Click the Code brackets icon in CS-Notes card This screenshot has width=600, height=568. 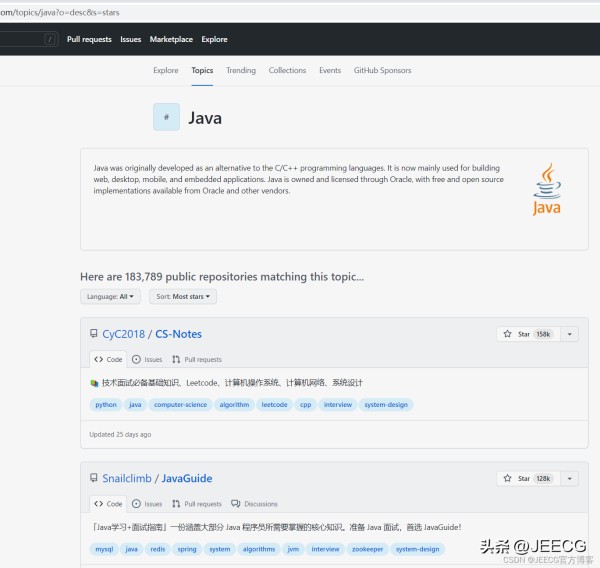(x=99, y=359)
